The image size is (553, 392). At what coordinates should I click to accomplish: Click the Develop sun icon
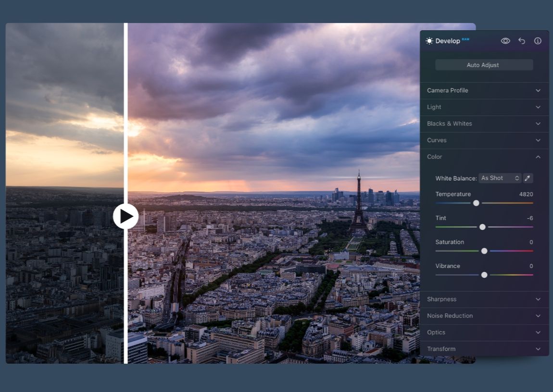point(429,41)
